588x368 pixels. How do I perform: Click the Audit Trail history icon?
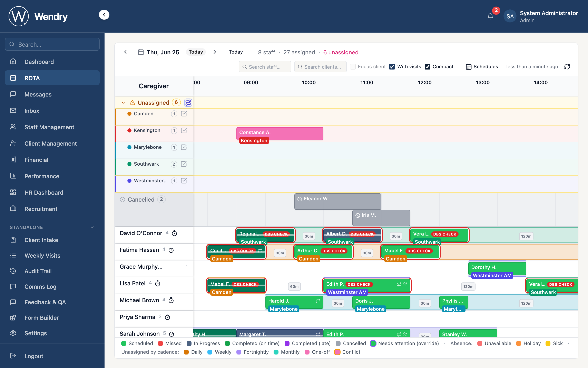tap(13, 271)
